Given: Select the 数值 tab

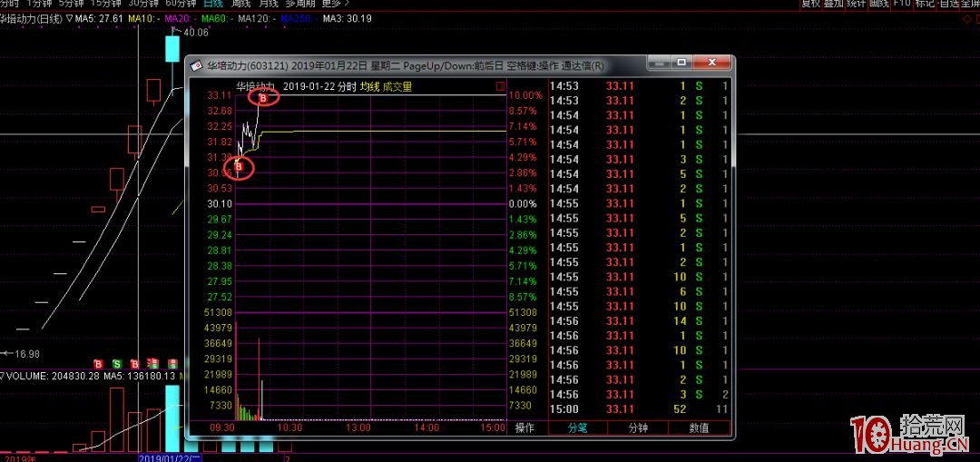Looking at the screenshot, I should pos(699,428).
